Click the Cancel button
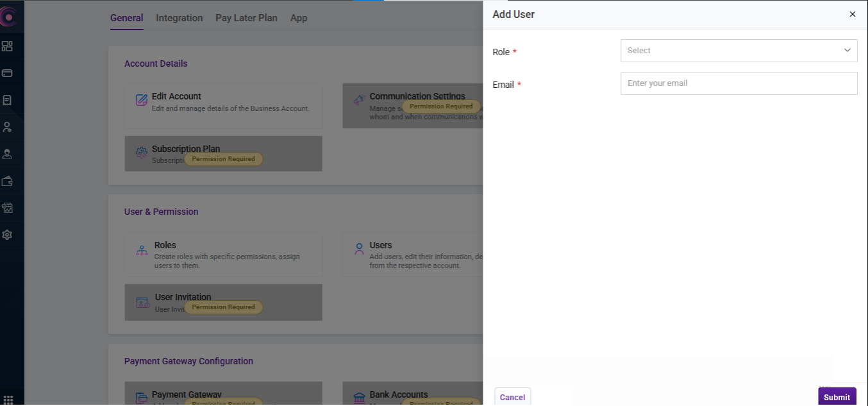 (x=512, y=397)
